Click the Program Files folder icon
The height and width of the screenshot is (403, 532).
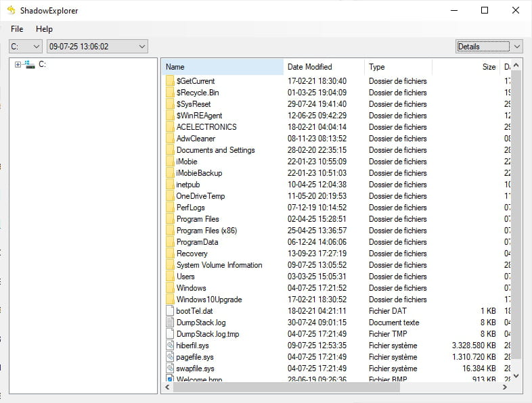[x=170, y=219]
